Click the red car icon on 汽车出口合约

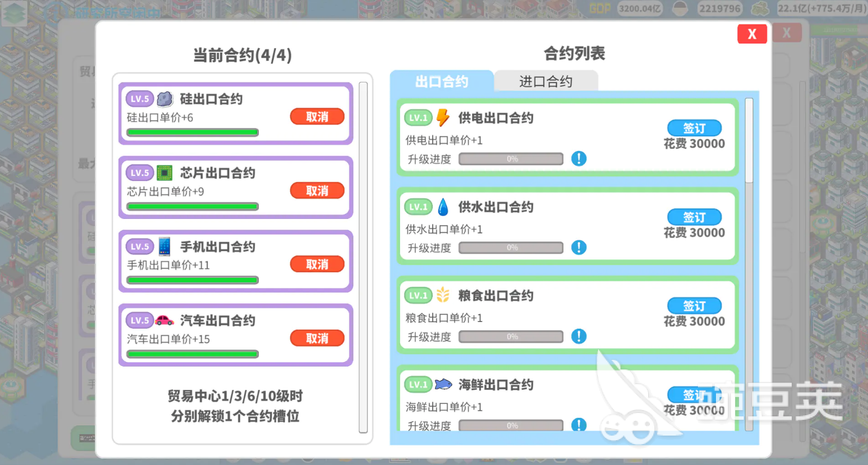point(164,320)
